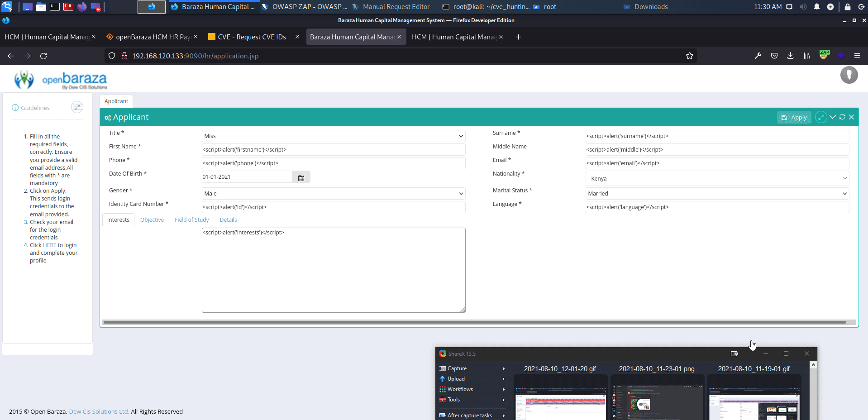Click the openbaraza logo
The height and width of the screenshot is (420, 868).
(61, 80)
